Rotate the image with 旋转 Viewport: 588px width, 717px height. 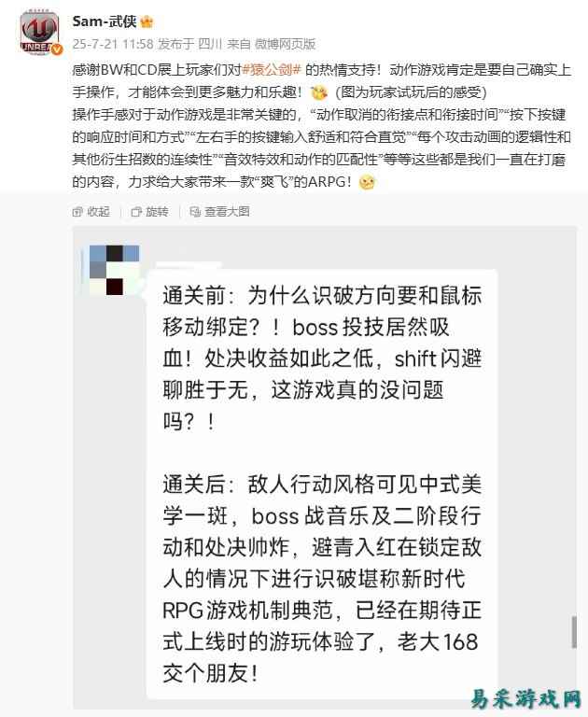(x=150, y=211)
